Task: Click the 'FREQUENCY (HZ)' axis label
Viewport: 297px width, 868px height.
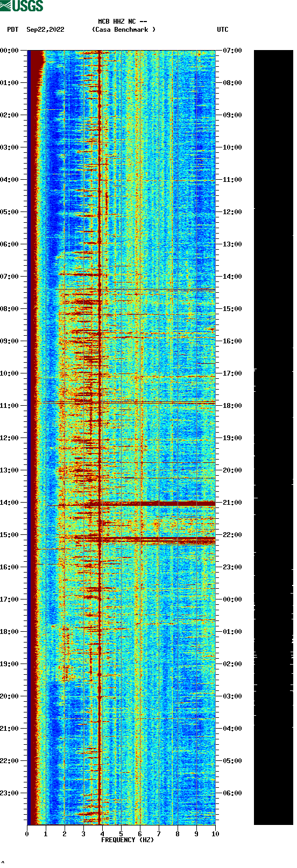Action: (x=128, y=840)
